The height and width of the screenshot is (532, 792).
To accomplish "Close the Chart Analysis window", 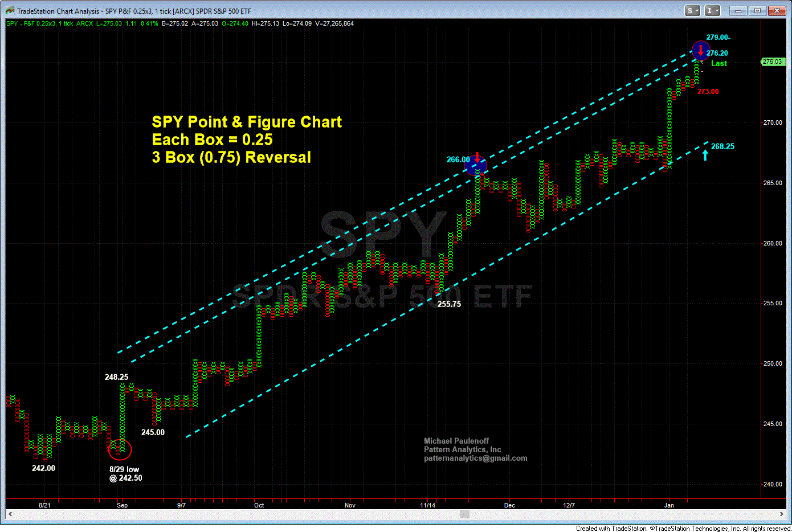I will pyautogui.click(x=777, y=11).
